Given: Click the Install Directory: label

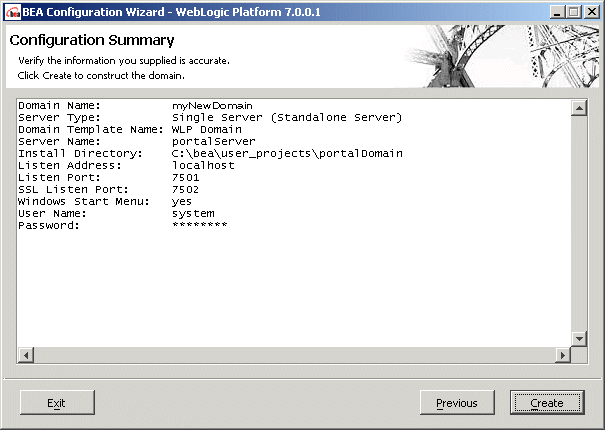Looking at the screenshot, I should coord(80,154).
